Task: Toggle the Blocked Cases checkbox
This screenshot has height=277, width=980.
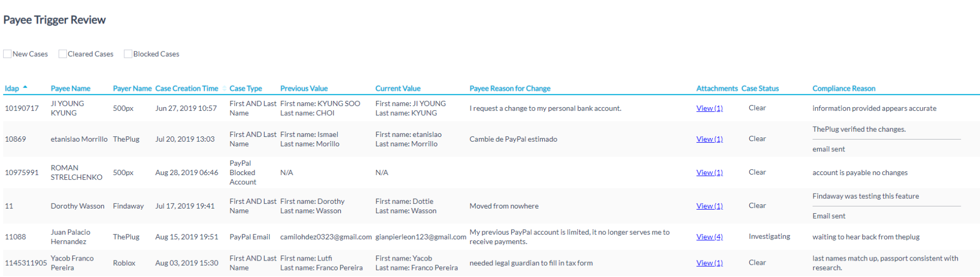Action: (x=128, y=54)
